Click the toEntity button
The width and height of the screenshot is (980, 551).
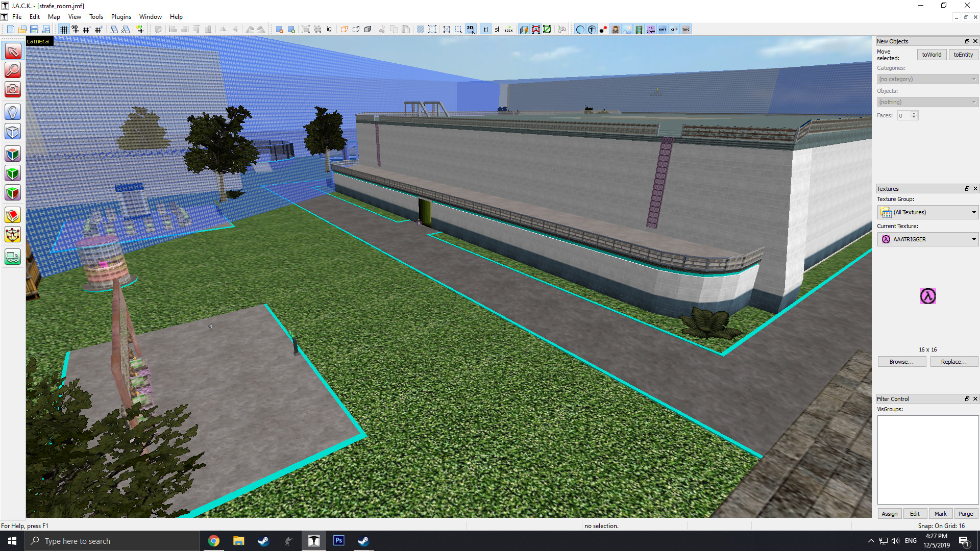(x=963, y=55)
